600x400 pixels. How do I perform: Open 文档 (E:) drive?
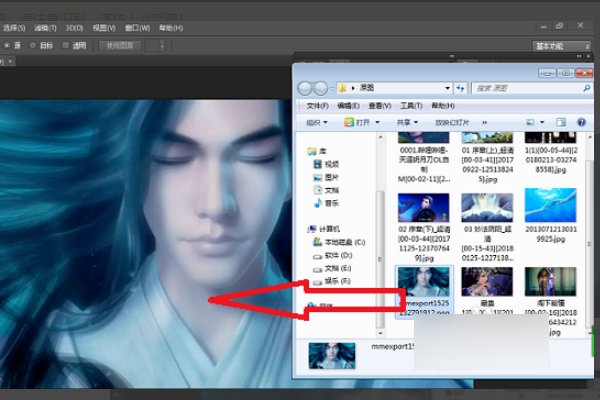pos(332,268)
